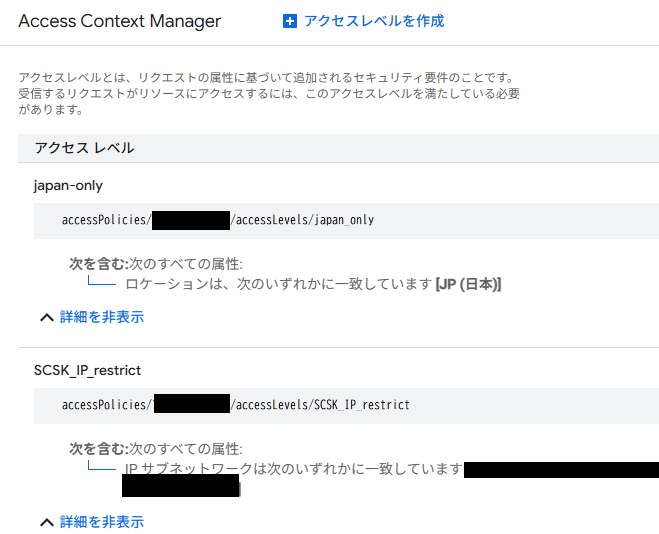Screen dimensions: 659x534
Task: Collapse japan-only details using chevron icon
Action: tap(46, 318)
